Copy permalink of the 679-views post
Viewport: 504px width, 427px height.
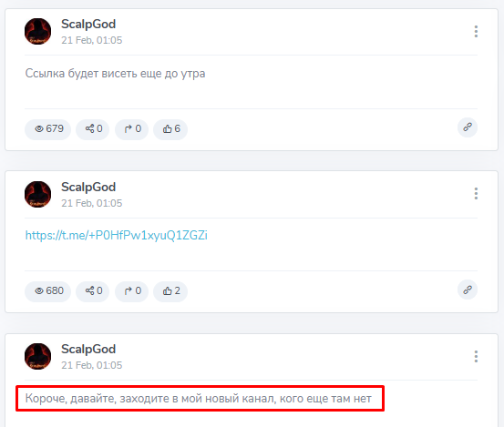click(x=468, y=127)
